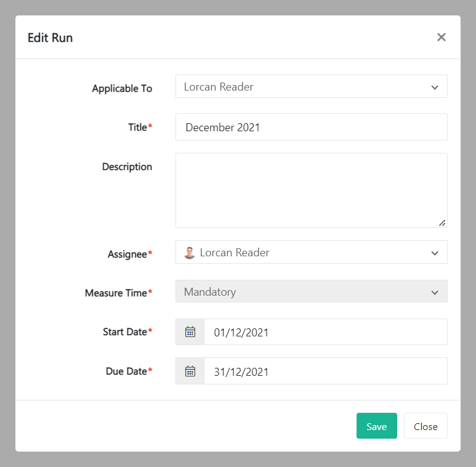Click the chevron arrow in Assignee field
The width and height of the screenshot is (476, 467).
pyautogui.click(x=435, y=253)
